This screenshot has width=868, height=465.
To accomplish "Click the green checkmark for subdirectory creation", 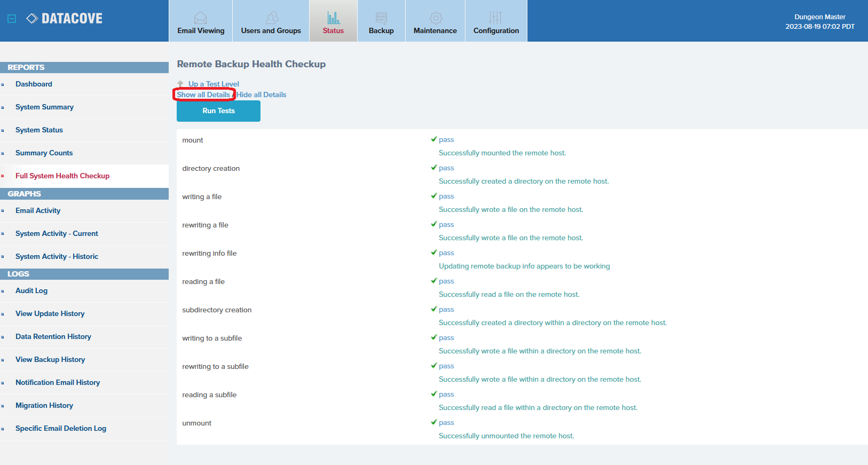I will (434, 309).
